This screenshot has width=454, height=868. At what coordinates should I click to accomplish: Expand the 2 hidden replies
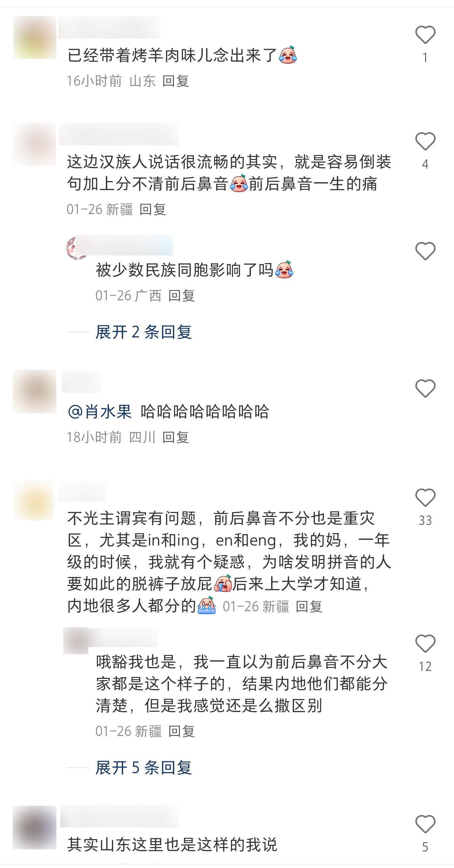(144, 332)
